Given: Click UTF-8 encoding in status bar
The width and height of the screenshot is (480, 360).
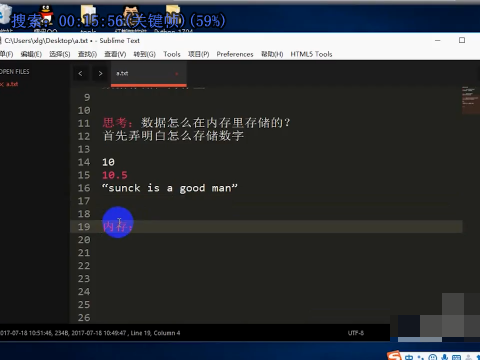Looking at the screenshot, I should (356, 333).
